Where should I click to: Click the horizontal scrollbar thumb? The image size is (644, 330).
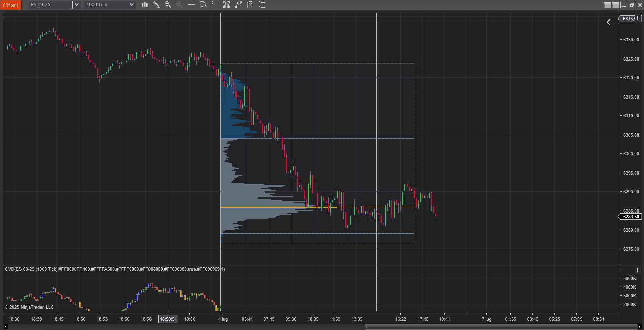pyautogui.click(x=501, y=327)
